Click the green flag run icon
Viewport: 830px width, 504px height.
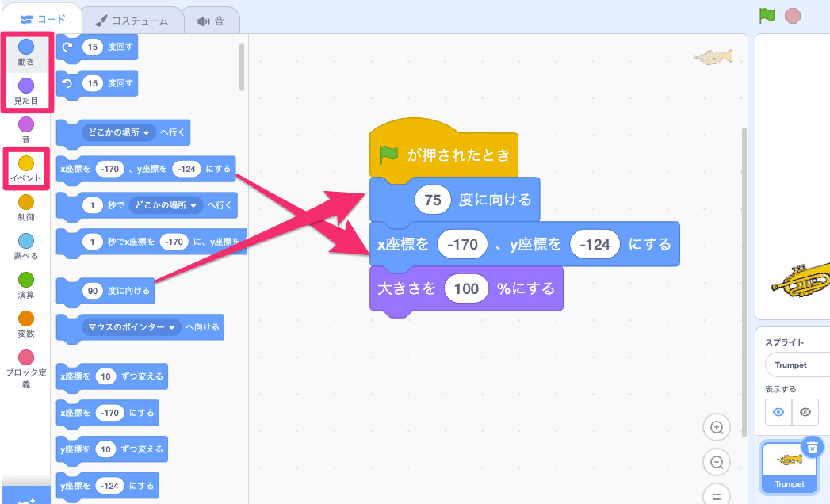[x=766, y=15]
